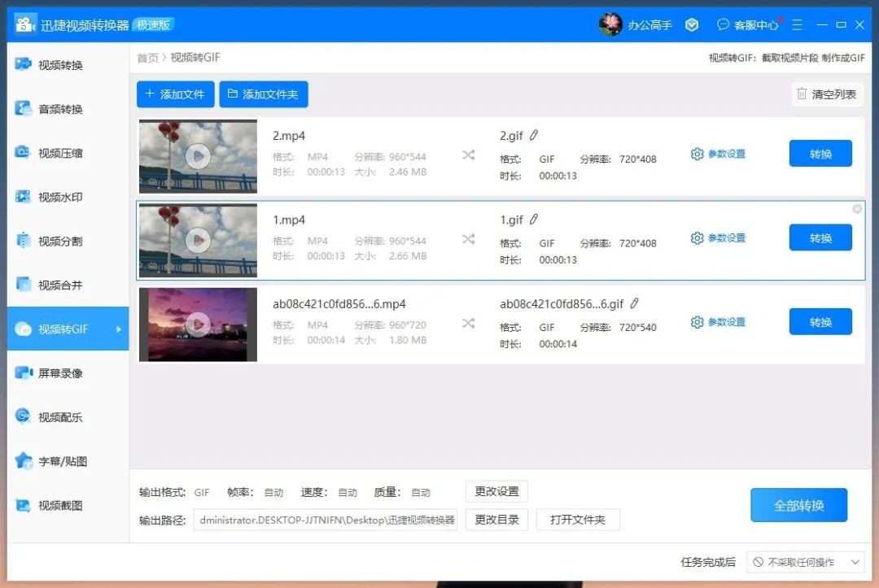879x588 pixels.
Task: Play the 1.mp4 thumbnail preview
Action: [x=198, y=240]
